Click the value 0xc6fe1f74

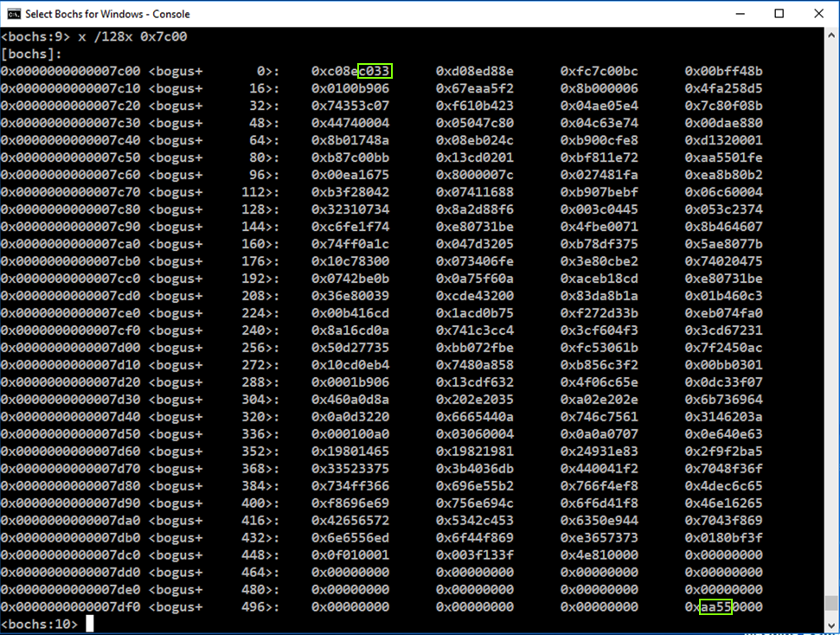[350, 227]
